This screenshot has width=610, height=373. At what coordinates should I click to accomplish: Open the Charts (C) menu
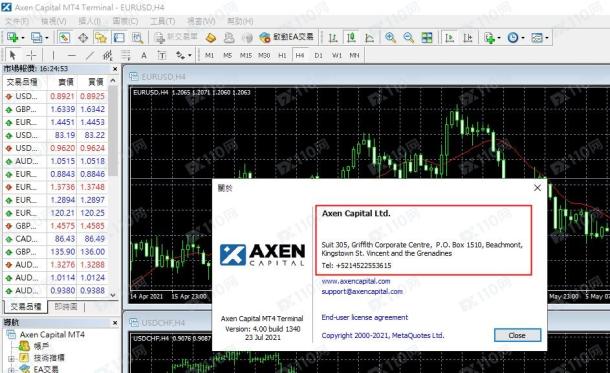coord(125,21)
